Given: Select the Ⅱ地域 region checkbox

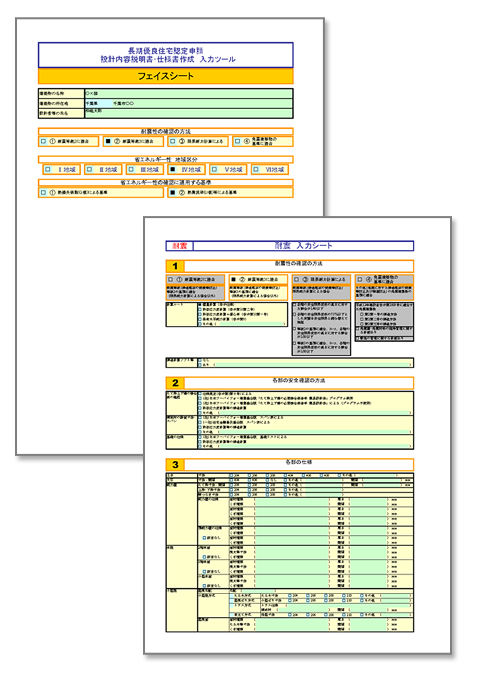Looking at the screenshot, I should tap(89, 170).
